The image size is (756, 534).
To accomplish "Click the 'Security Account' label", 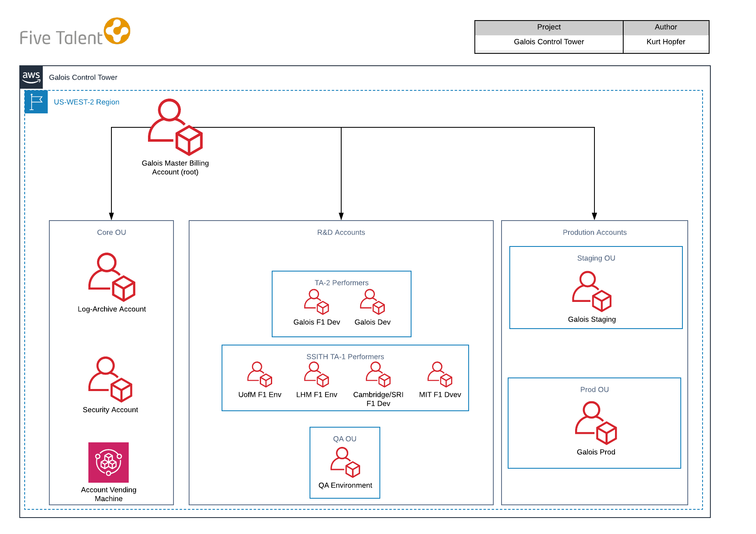I will (x=110, y=410).
